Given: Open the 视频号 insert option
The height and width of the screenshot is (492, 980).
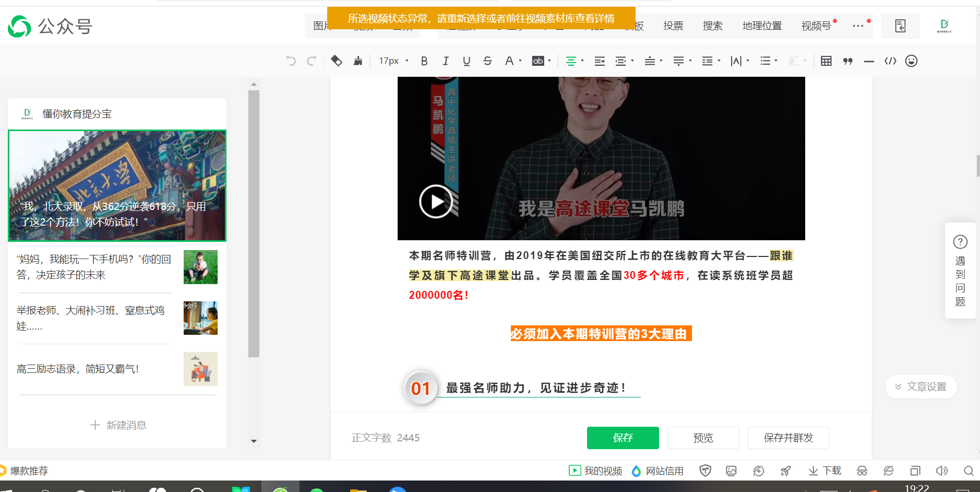Looking at the screenshot, I should [x=817, y=26].
